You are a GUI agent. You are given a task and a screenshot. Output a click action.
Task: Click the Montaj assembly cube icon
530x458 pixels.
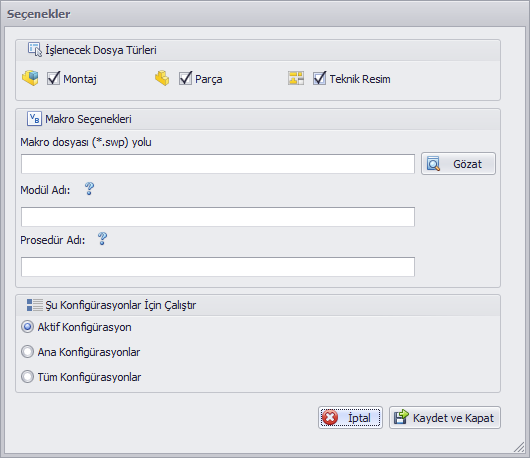[30, 78]
